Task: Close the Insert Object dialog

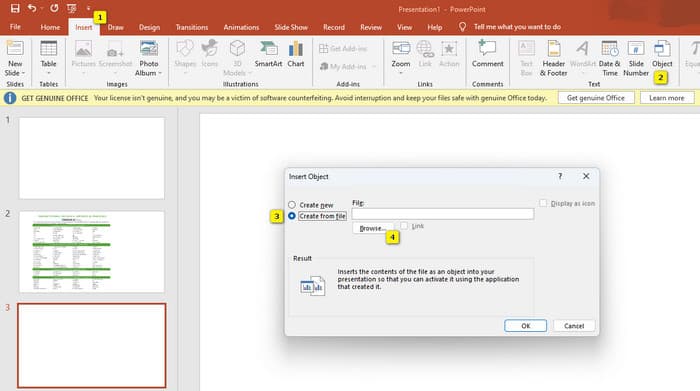Action: click(586, 176)
